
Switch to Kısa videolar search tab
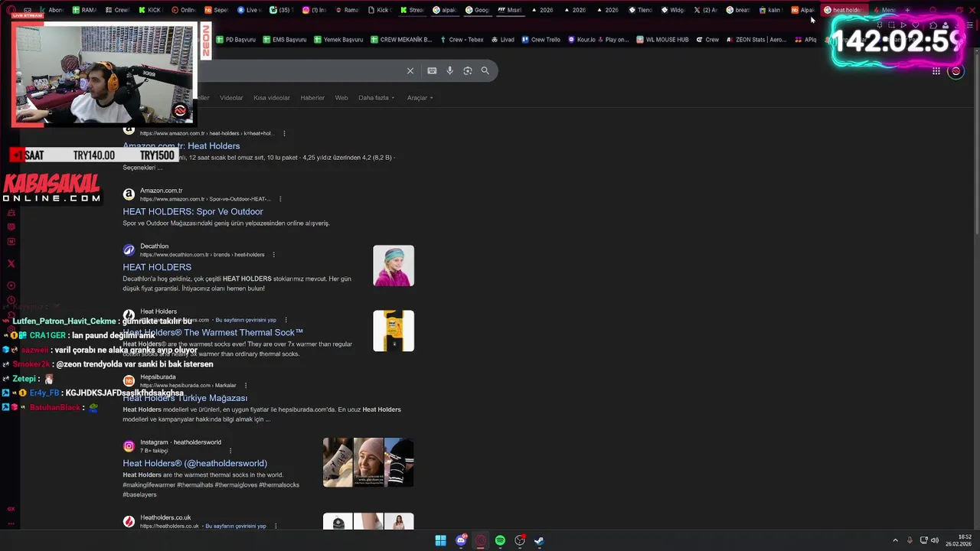pos(272,98)
